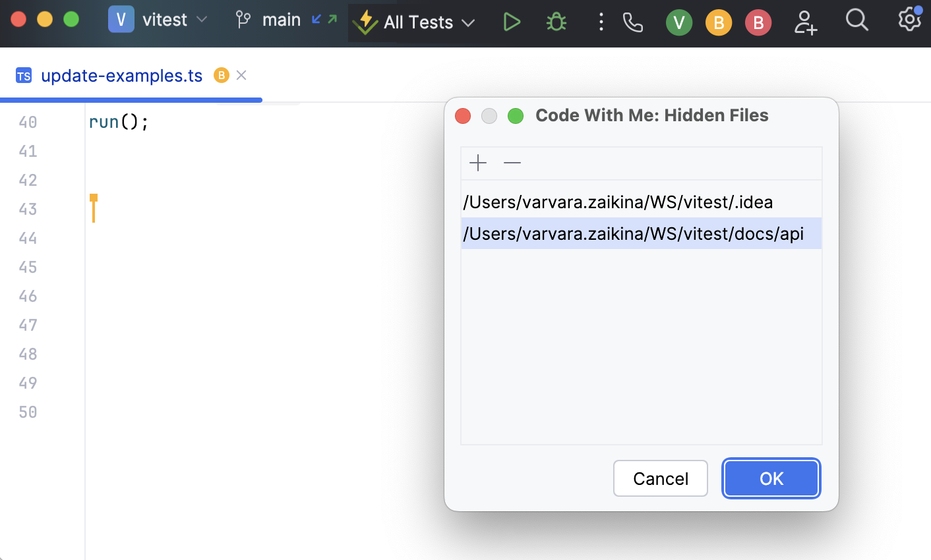
Task: Click the Run green play icon
Action: (x=512, y=22)
